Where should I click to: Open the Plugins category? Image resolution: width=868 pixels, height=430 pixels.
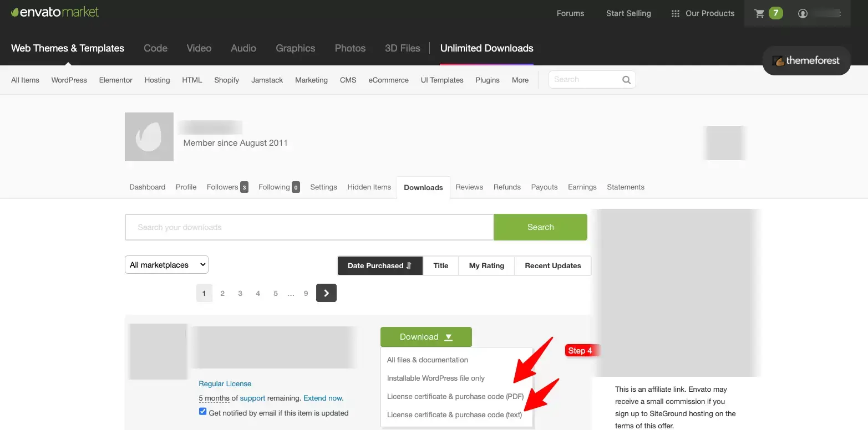488,80
